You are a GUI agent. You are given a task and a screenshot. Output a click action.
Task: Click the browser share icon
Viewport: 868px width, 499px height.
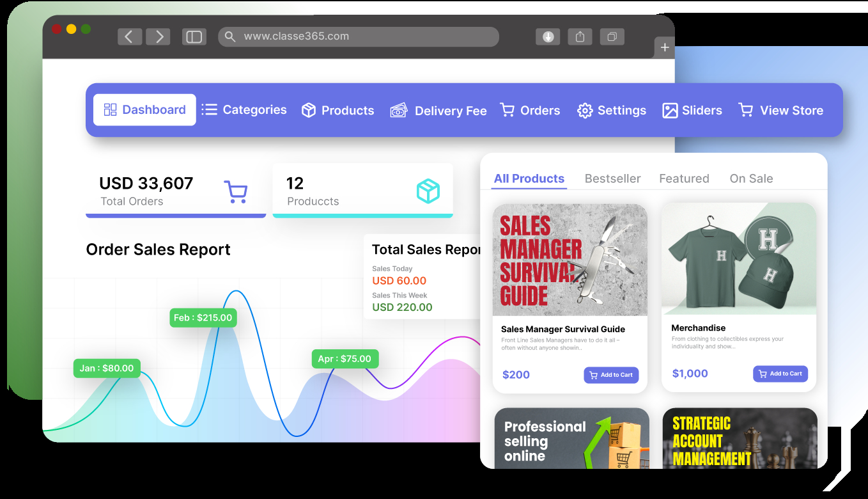[x=580, y=36]
